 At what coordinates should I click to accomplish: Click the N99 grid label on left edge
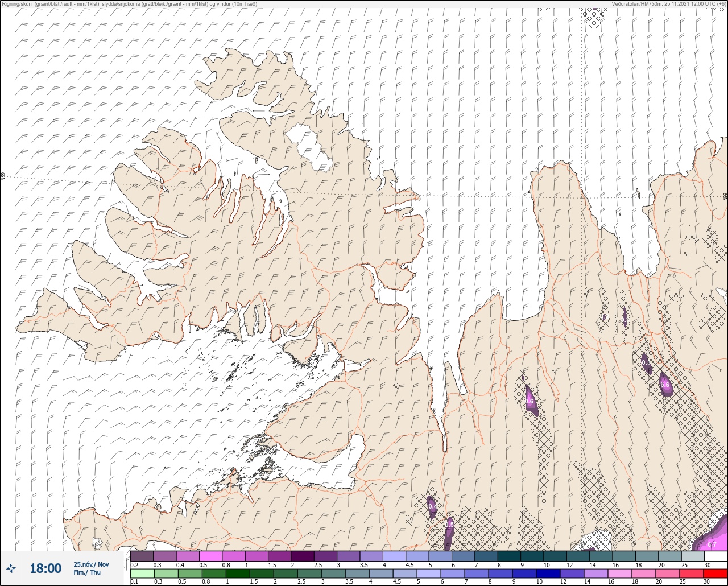click(2, 177)
